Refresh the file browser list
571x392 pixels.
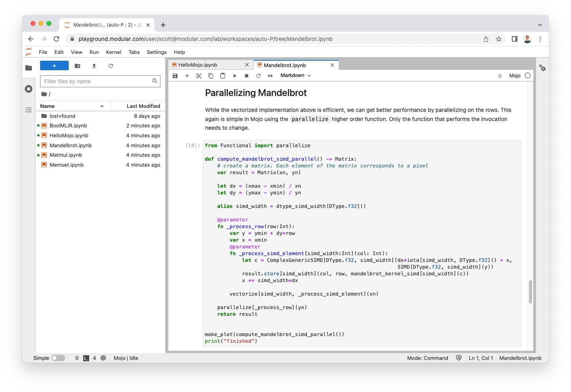click(x=111, y=66)
